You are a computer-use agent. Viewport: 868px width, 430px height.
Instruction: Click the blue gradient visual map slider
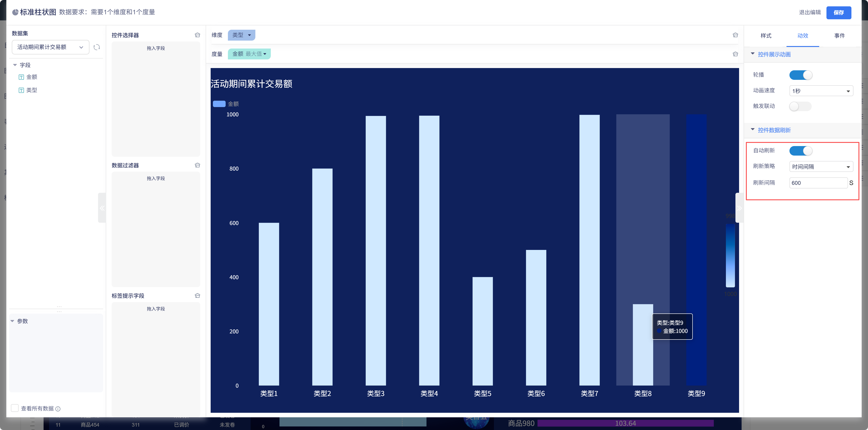730,255
